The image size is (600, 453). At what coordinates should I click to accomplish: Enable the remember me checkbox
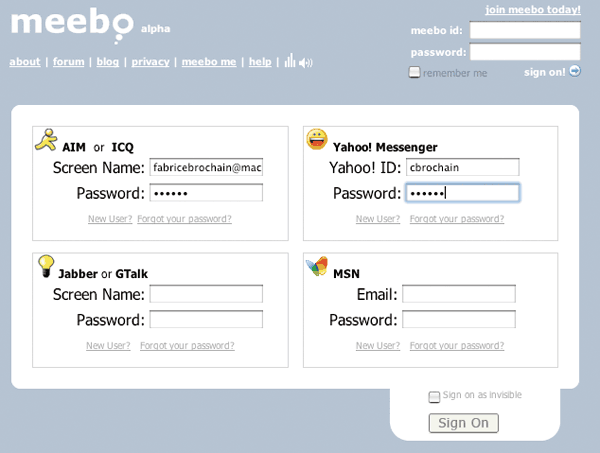[x=415, y=73]
